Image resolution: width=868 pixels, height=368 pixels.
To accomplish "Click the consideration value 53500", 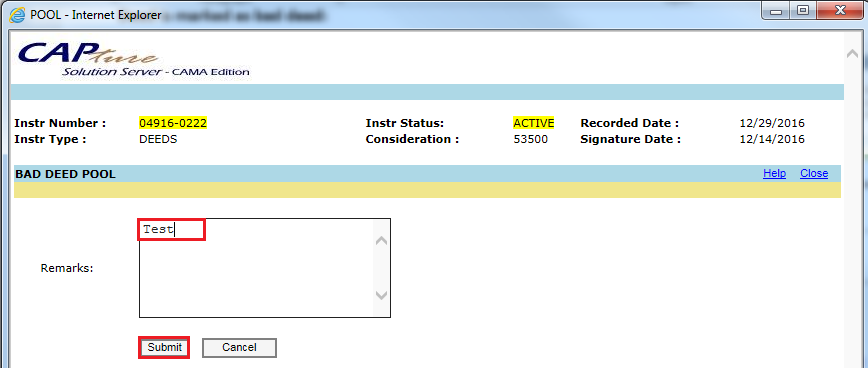I will pos(530,139).
